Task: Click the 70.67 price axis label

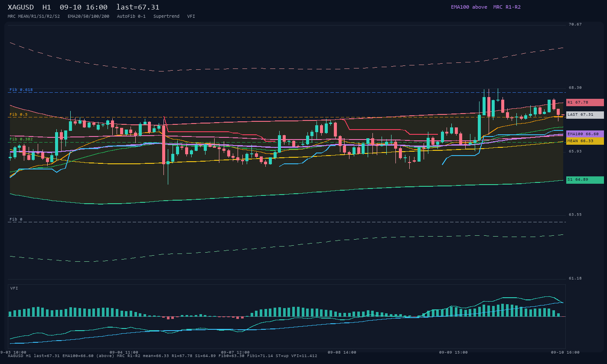Action: (575, 24)
